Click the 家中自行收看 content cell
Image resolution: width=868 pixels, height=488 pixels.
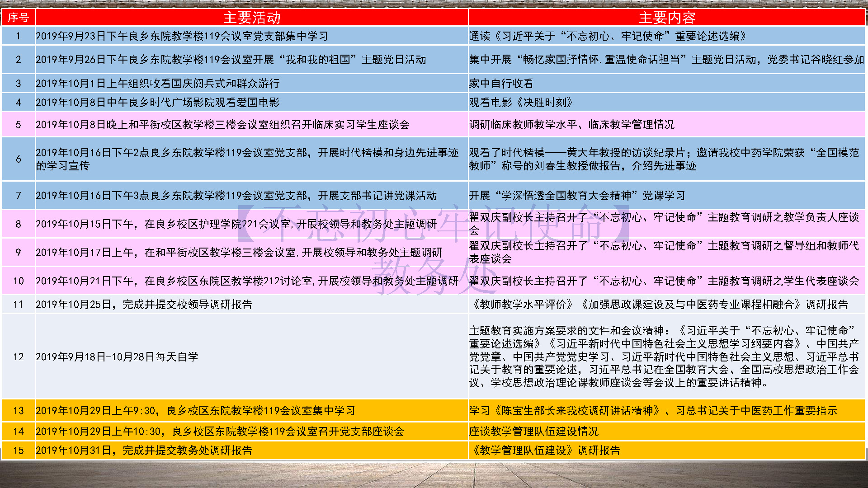(x=501, y=84)
